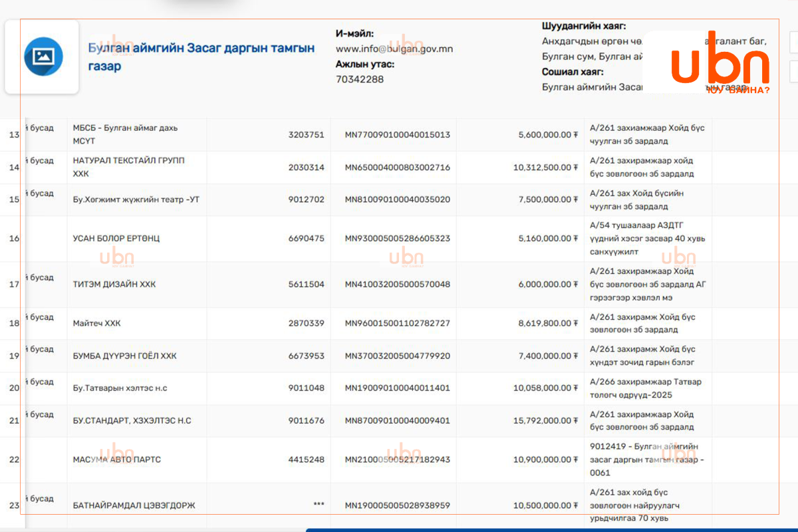Select register number 3203751

[307, 134]
